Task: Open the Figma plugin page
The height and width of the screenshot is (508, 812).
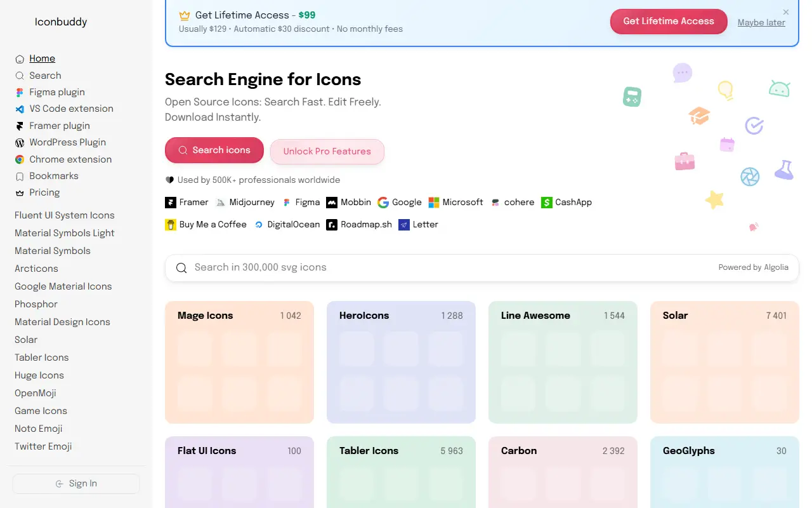Action: click(x=57, y=92)
